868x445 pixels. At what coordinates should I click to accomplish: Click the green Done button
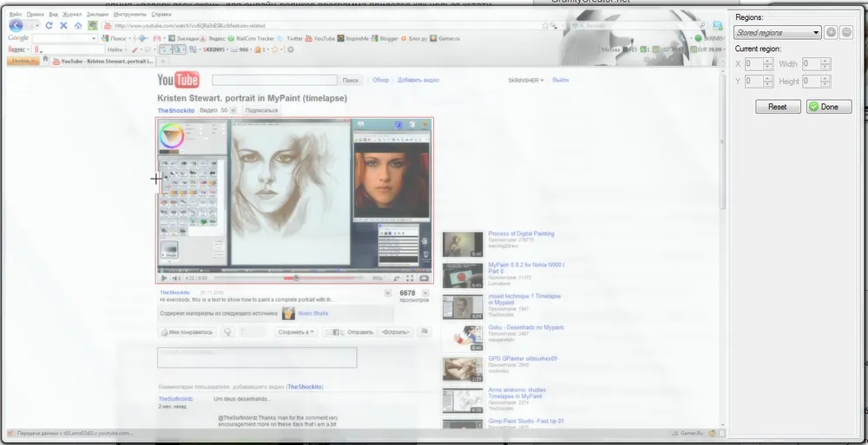828,107
